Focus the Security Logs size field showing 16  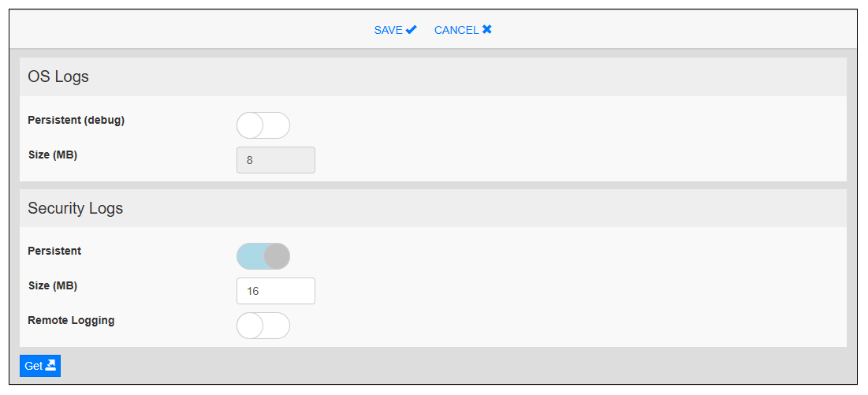(x=276, y=291)
